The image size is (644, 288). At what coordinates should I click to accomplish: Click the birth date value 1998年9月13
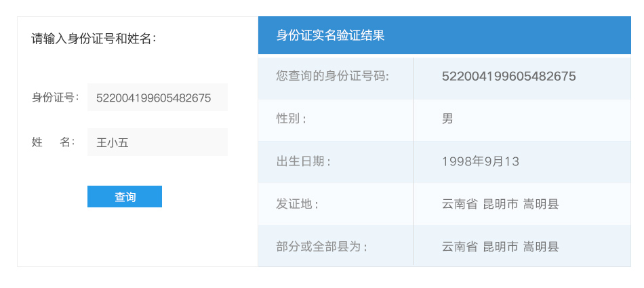481,161
